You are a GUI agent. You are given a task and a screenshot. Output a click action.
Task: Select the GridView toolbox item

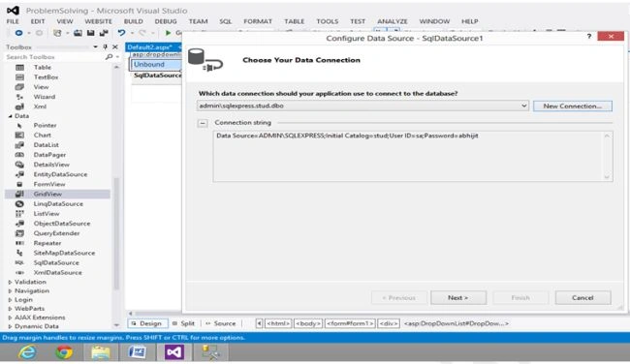coord(57,194)
